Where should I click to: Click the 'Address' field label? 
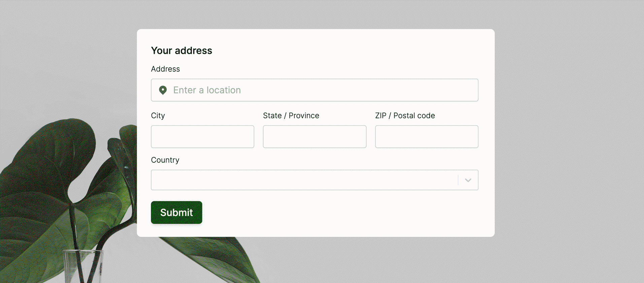165,69
